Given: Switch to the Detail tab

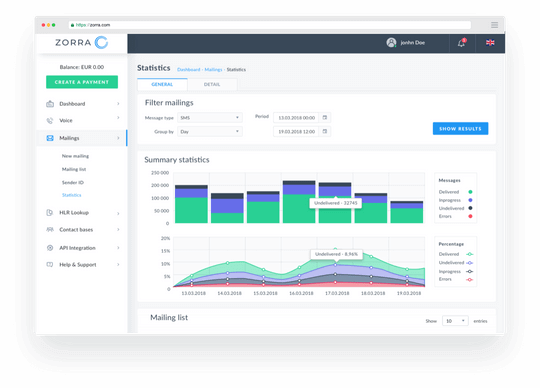Looking at the screenshot, I should pyautogui.click(x=212, y=84).
